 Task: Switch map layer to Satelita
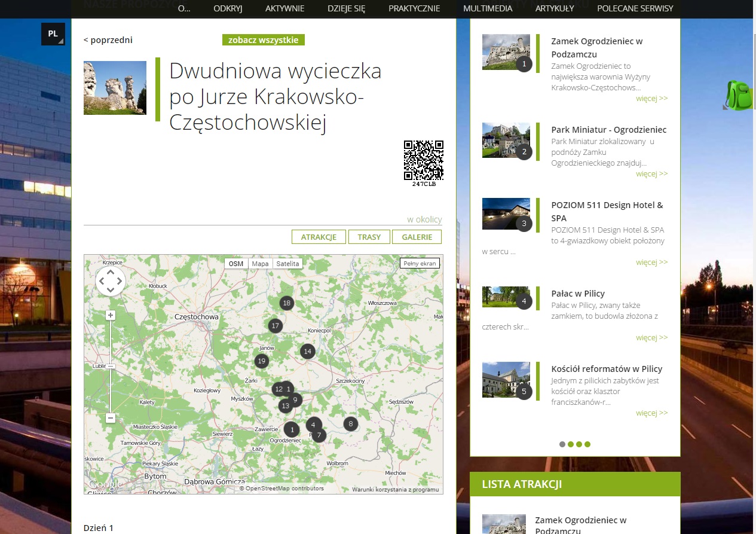pyautogui.click(x=287, y=264)
